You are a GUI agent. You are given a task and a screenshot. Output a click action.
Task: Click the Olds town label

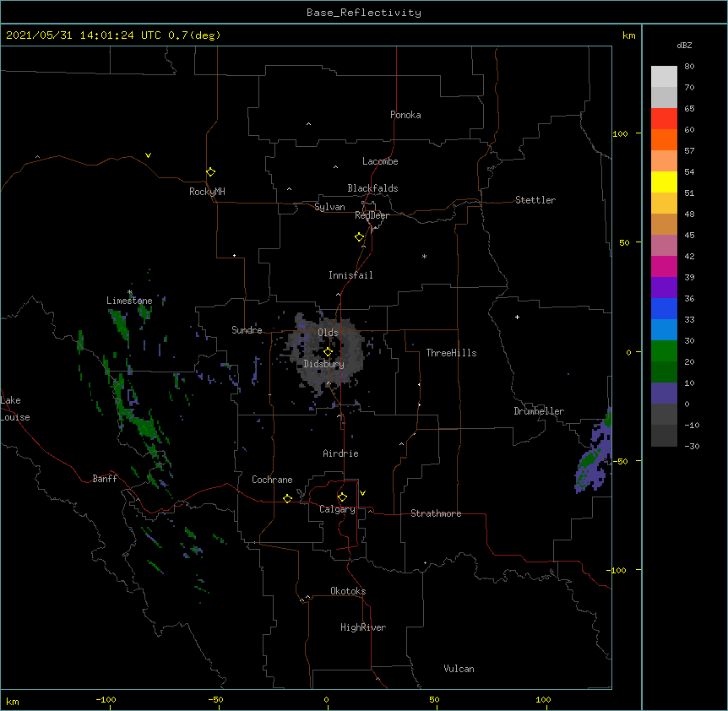328,333
